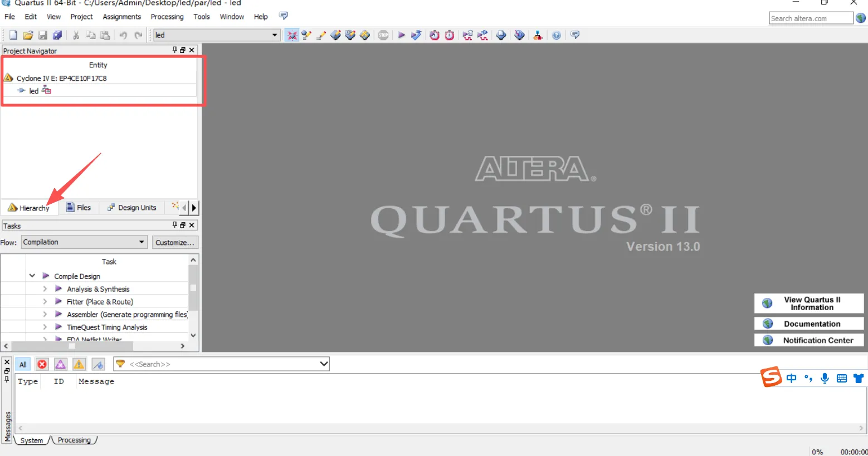Switch to the System messages tab
This screenshot has width=868, height=456.
(32, 440)
